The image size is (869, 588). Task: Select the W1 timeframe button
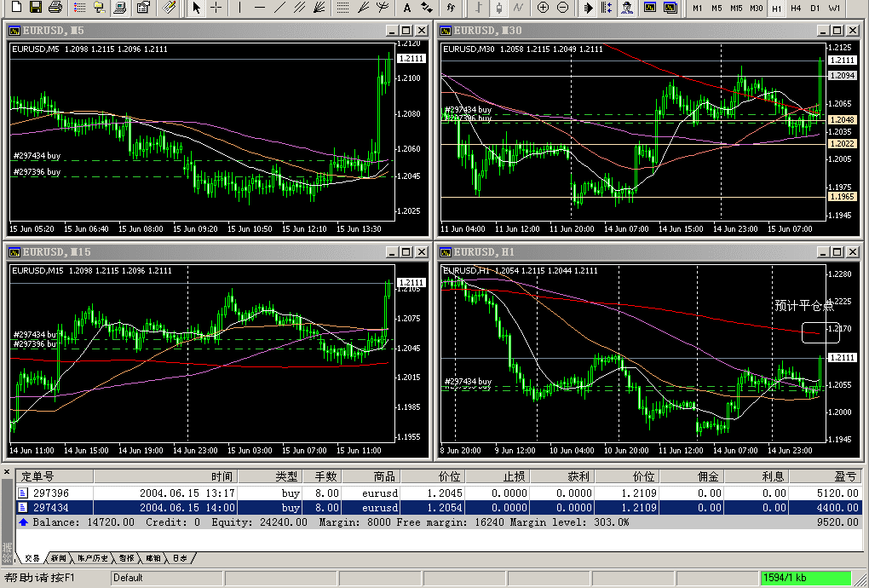click(835, 8)
